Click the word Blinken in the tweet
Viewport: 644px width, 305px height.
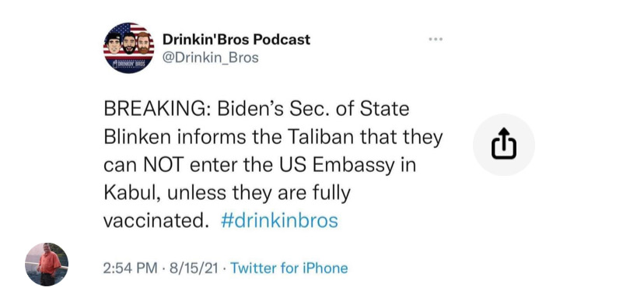(x=137, y=137)
